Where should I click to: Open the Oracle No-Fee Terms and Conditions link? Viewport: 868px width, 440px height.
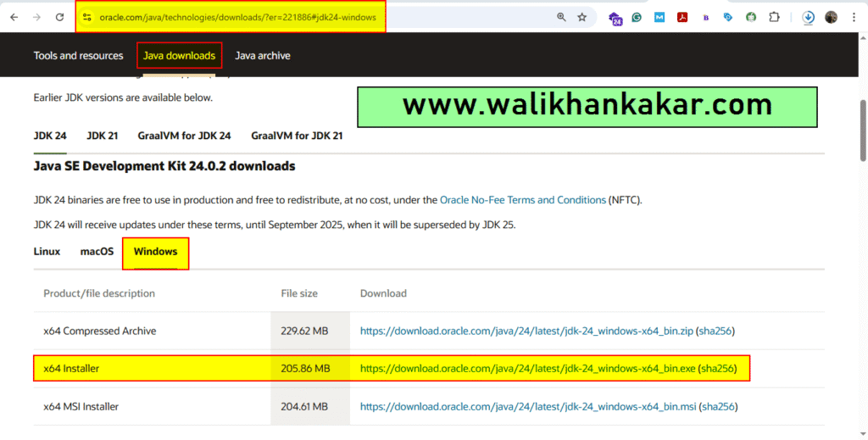(x=522, y=200)
